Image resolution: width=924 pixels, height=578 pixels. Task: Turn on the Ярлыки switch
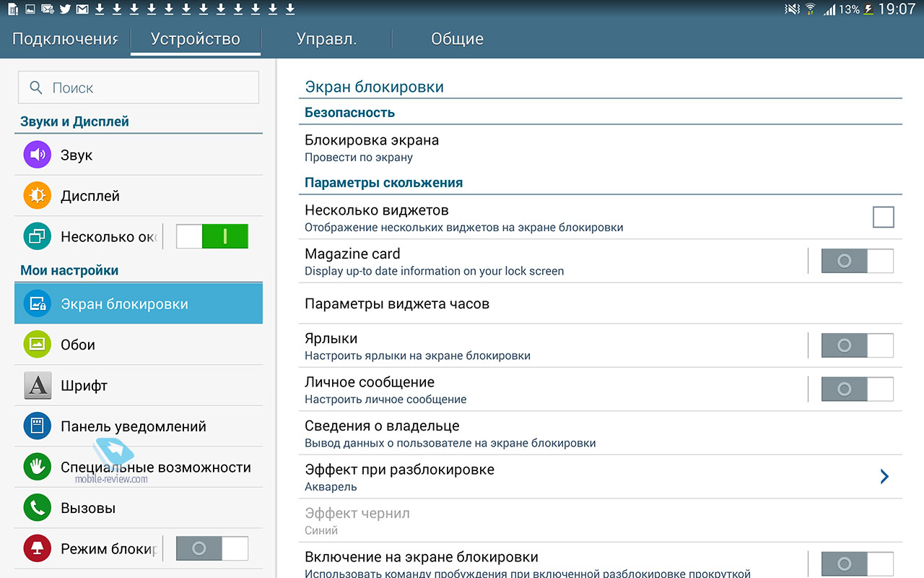[858, 346]
